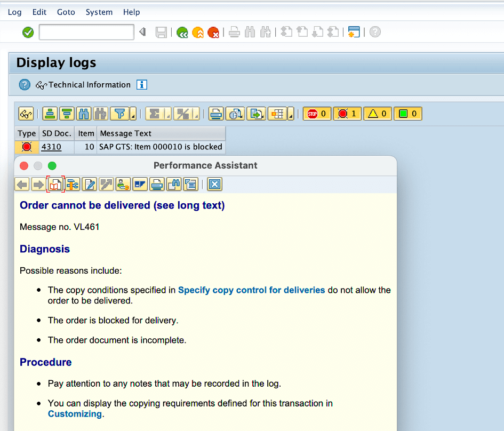
Task: Click the green Back icon
Action: click(x=182, y=32)
